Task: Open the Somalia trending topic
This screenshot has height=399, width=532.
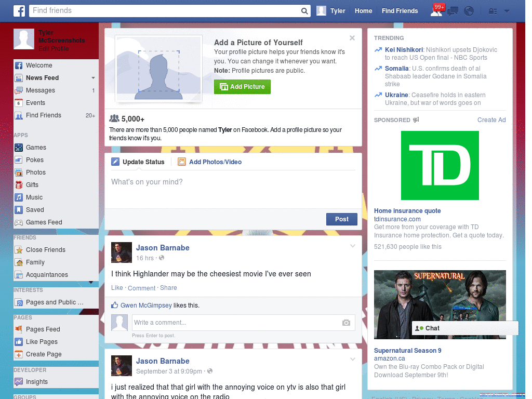Action: point(396,69)
